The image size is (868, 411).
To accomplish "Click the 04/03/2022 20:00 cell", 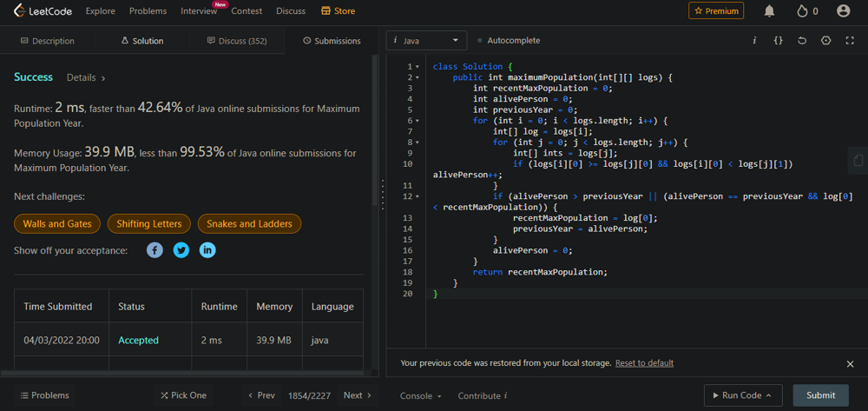I will 62,340.
